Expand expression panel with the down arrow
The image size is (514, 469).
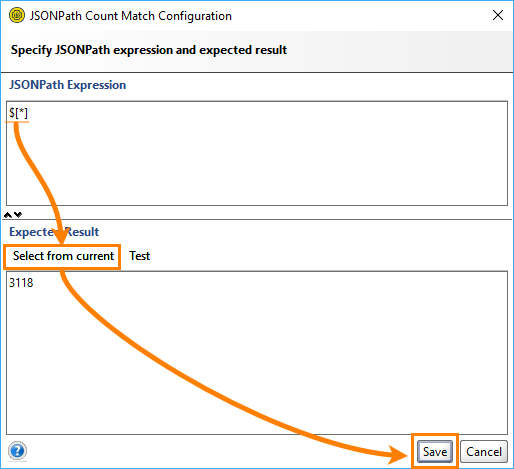18,215
